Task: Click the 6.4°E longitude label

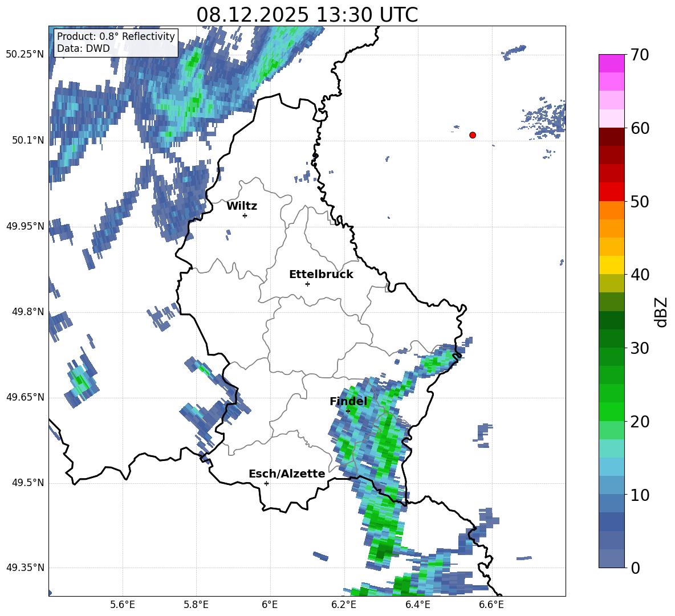Action: click(417, 605)
